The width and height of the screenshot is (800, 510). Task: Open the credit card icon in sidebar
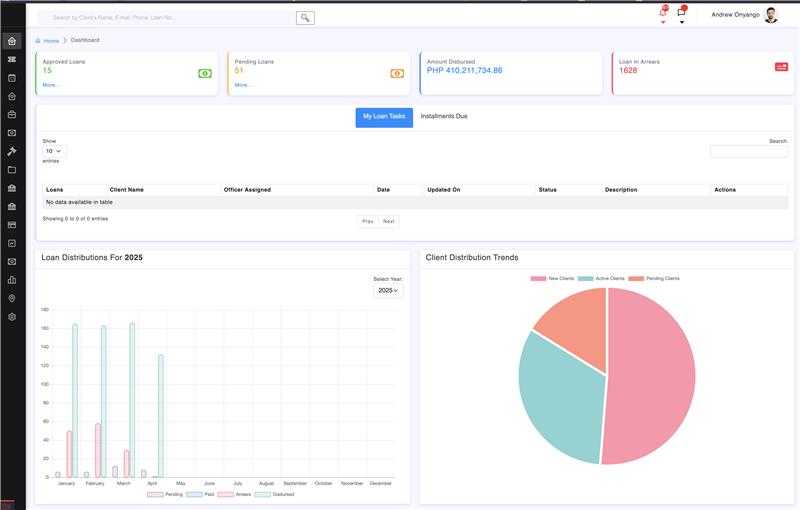(12, 224)
